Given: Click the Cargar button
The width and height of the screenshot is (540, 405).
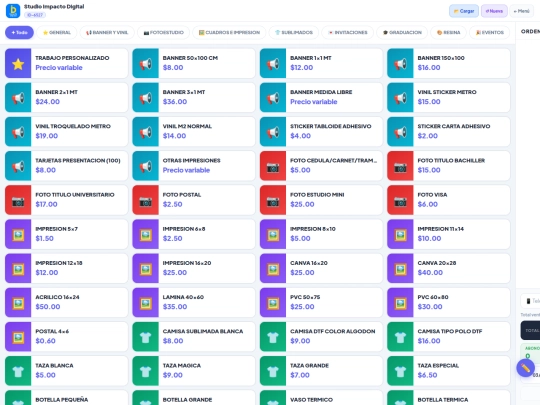Looking at the screenshot, I should pyautogui.click(x=464, y=11).
